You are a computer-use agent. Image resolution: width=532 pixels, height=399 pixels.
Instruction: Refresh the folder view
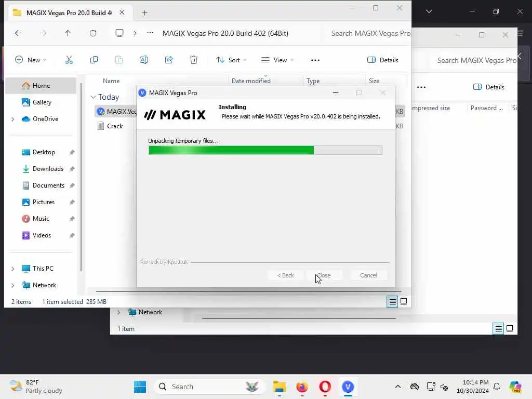pos(93,33)
